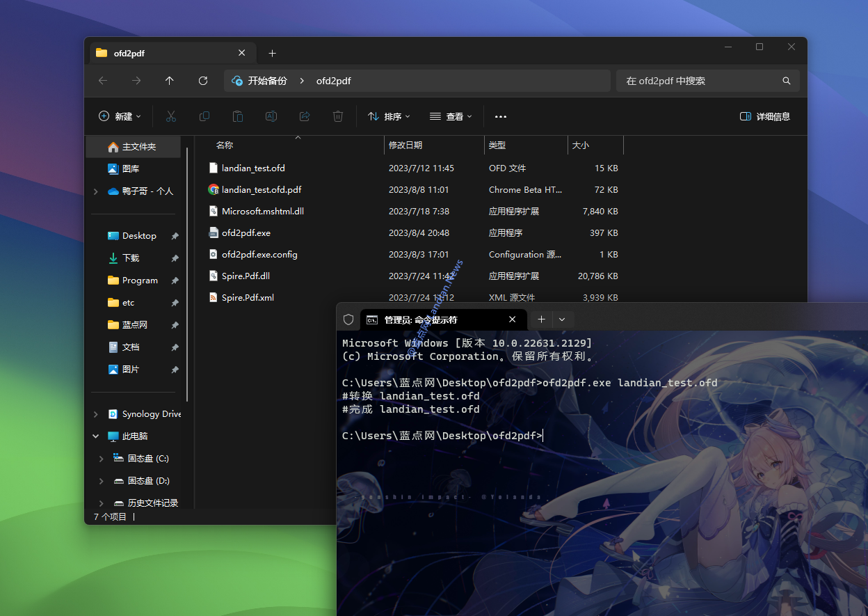
Task: Toggle the 详细信息 details pane
Action: [x=765, y=116]
